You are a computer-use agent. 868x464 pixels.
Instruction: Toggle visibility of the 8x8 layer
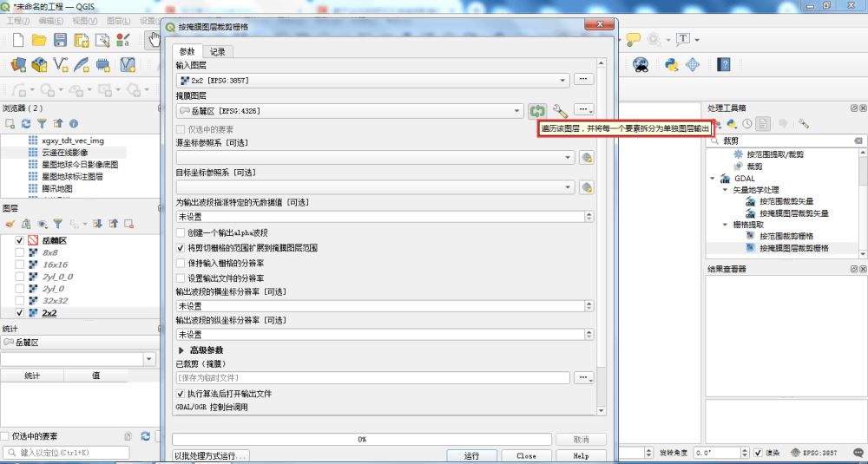click(x=20, y=252)
